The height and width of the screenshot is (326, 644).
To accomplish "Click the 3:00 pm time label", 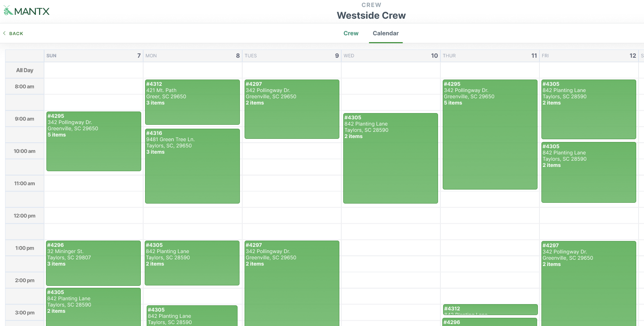I will [25, 313].
